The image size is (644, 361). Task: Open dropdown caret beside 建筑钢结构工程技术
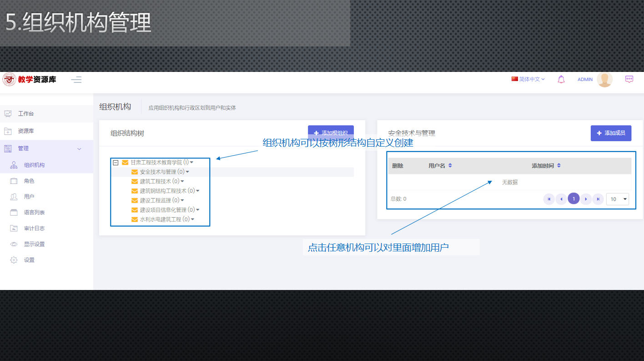[198, 191]
